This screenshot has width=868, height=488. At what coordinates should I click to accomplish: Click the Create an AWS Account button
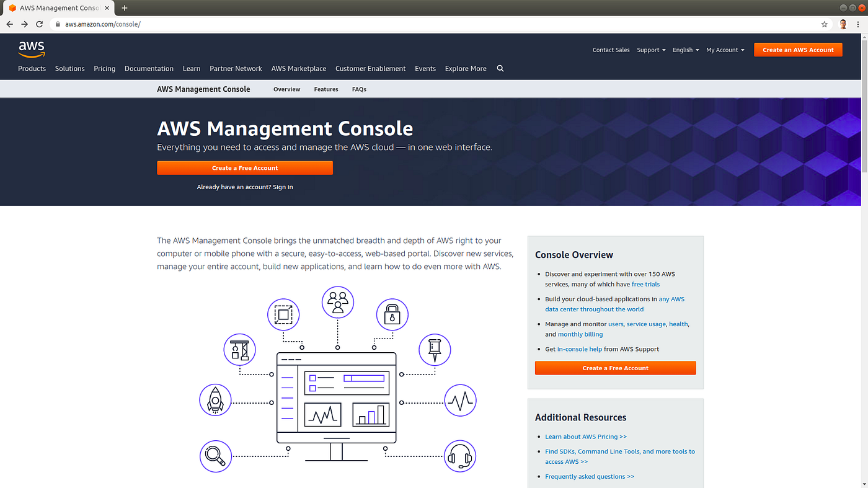tap(798, 50)
